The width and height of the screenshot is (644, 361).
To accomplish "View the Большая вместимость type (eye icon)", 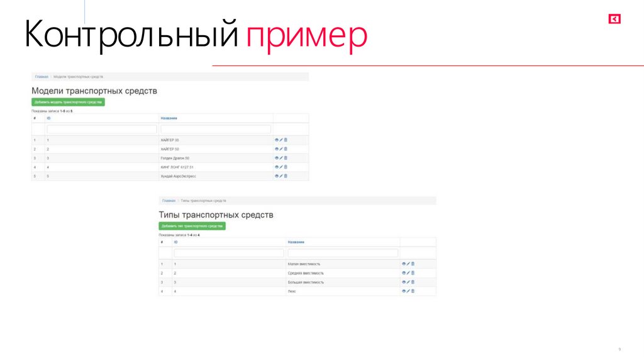I will click(404, 282).
